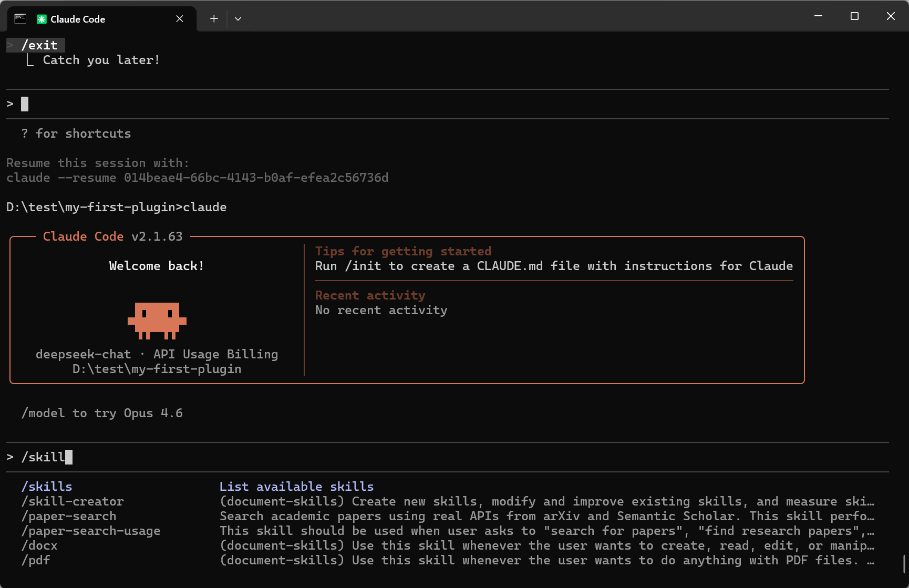Minimize the terminal window
Image resolution: width=909 pixels, height=588 pixels.
[818, 16]
